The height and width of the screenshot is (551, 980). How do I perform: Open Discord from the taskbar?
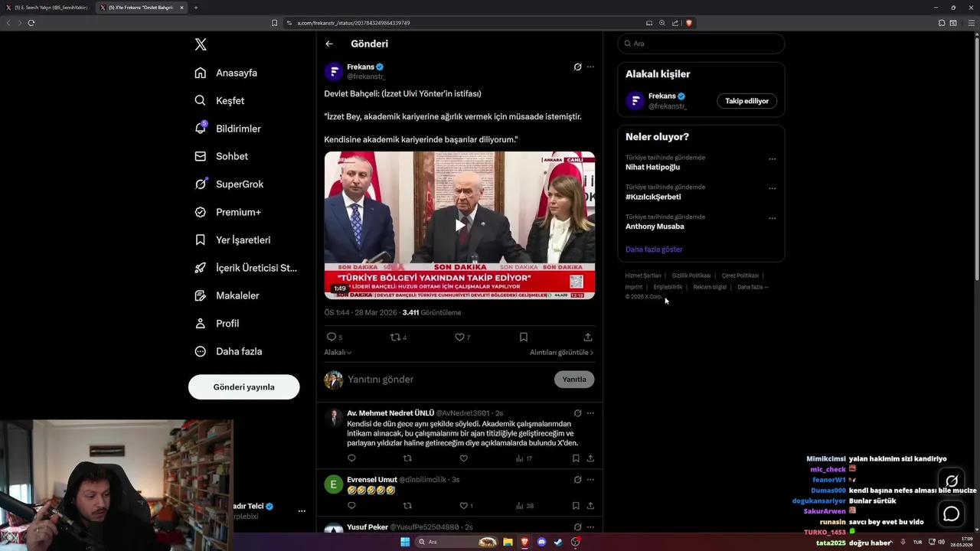[x=542, y=542]
